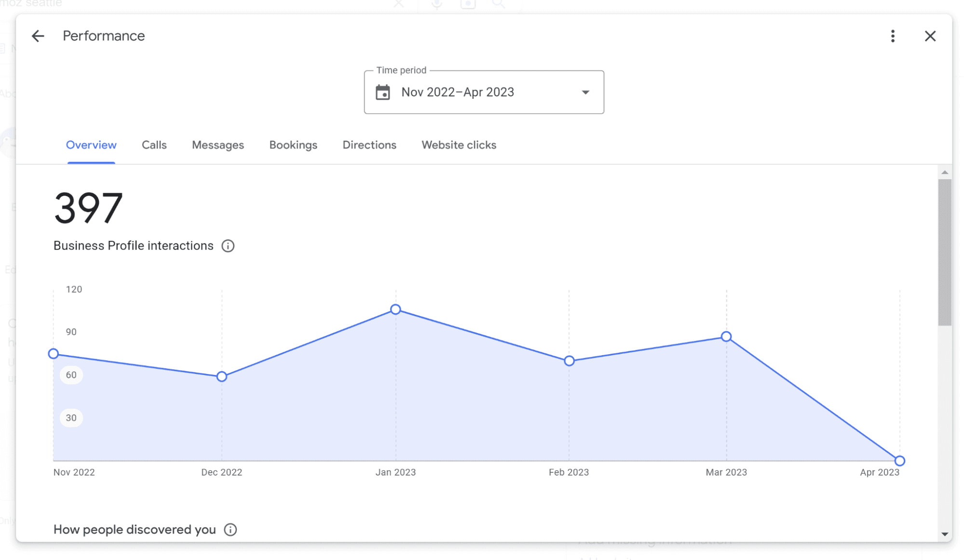This screenshot has width=964, height=560.
Task: Expand the Time period dropdown arrow
Action: [x=585, y=92]
